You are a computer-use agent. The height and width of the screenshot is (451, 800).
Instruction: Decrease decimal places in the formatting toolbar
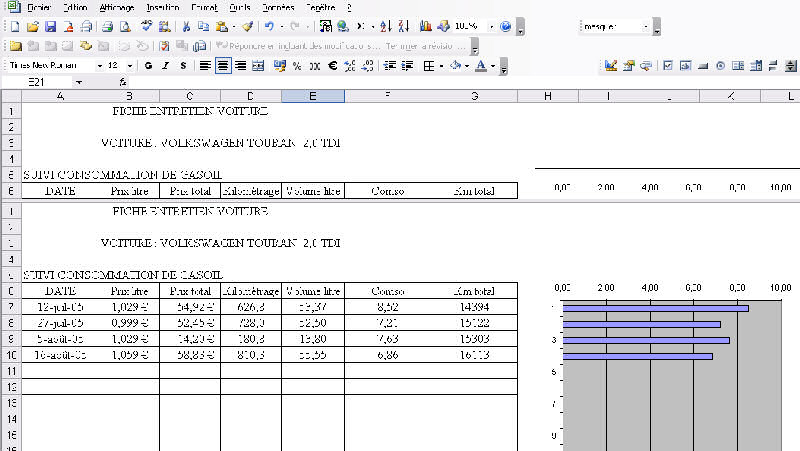367,66
